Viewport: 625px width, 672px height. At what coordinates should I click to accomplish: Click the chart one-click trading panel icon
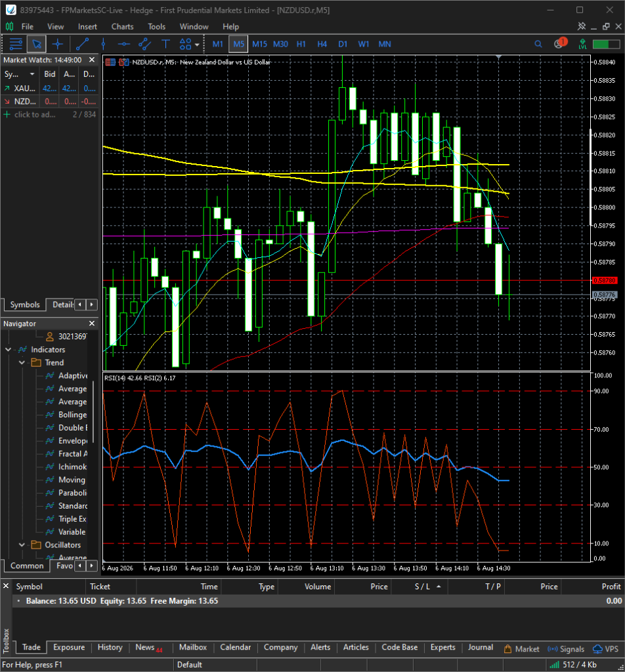[110, 62]
